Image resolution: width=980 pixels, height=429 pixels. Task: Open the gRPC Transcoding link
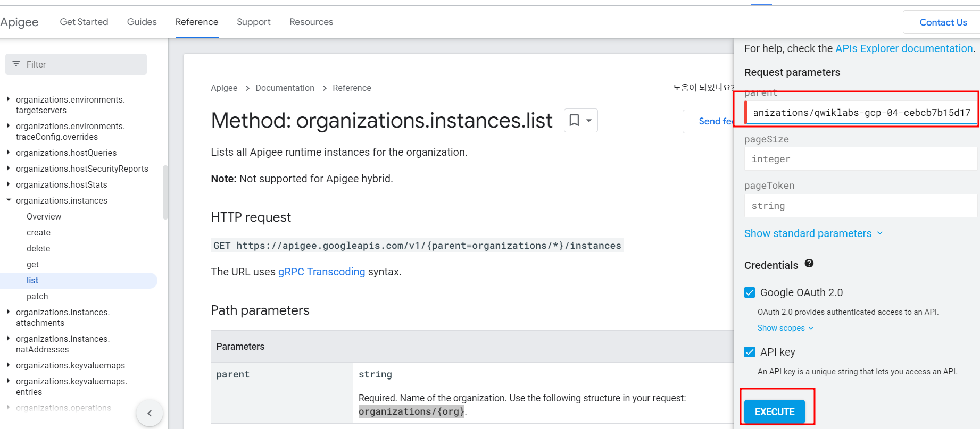[x=322, y=272]
